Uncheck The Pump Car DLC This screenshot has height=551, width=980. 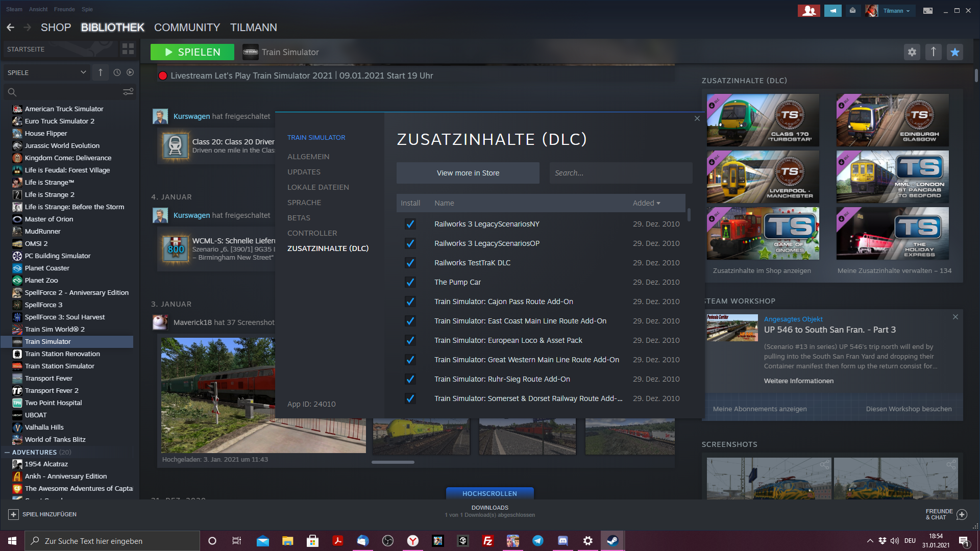(410, 282)
